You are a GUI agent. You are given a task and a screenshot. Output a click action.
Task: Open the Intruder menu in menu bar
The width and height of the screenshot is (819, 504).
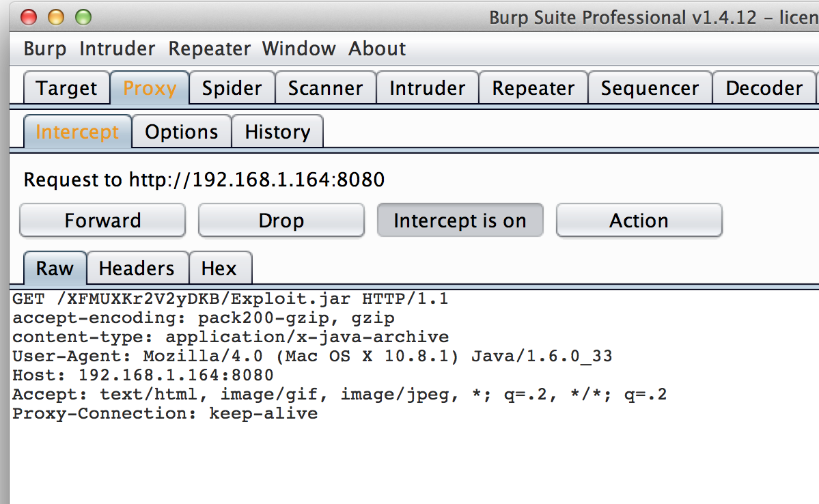click(x=117, y=49)
